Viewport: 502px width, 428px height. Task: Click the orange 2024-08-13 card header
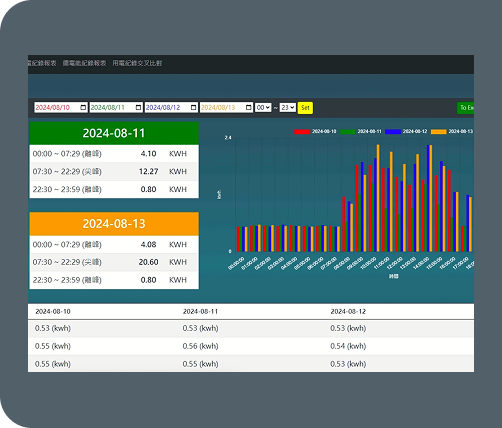click(x=114, y=224)
